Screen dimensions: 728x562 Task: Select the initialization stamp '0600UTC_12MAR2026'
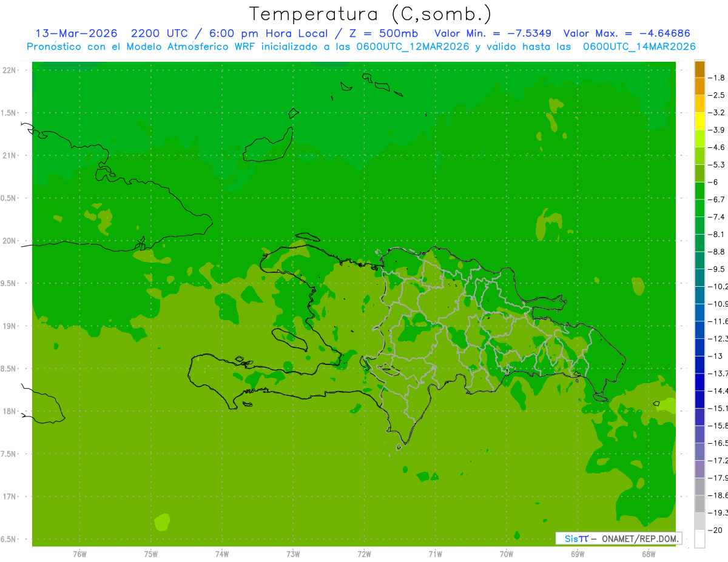click(413, 47)
